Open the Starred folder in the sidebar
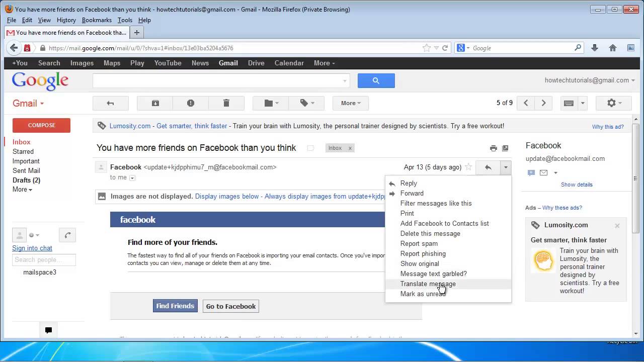The width and height of the screenshot is (644, 362). pos(23,151)
